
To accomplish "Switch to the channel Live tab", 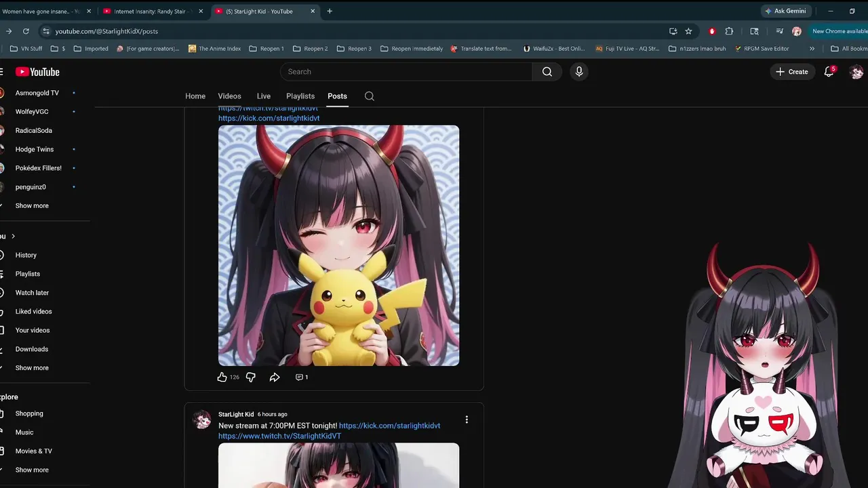I will (264, 96).
